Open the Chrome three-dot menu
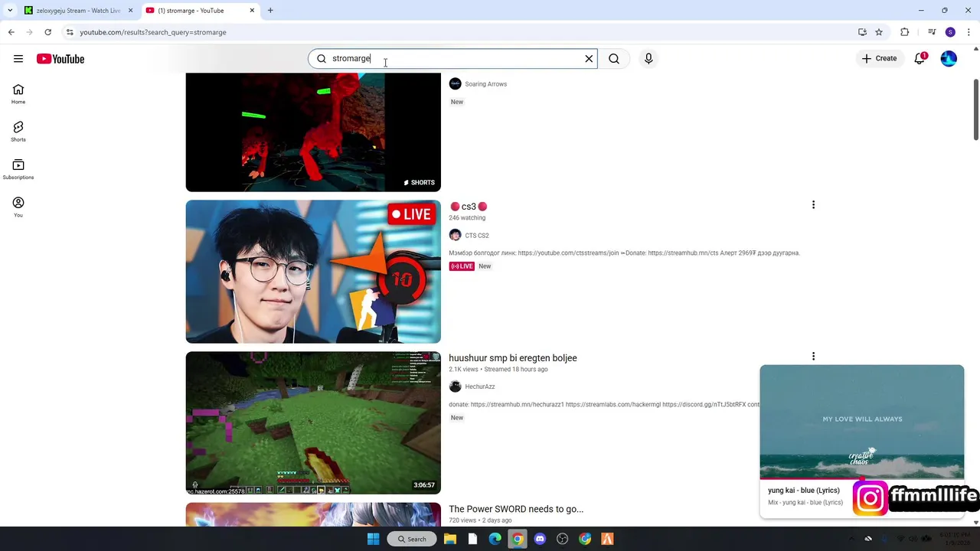Viewport: 980px width, 551px height. click(x=969, y=32)
